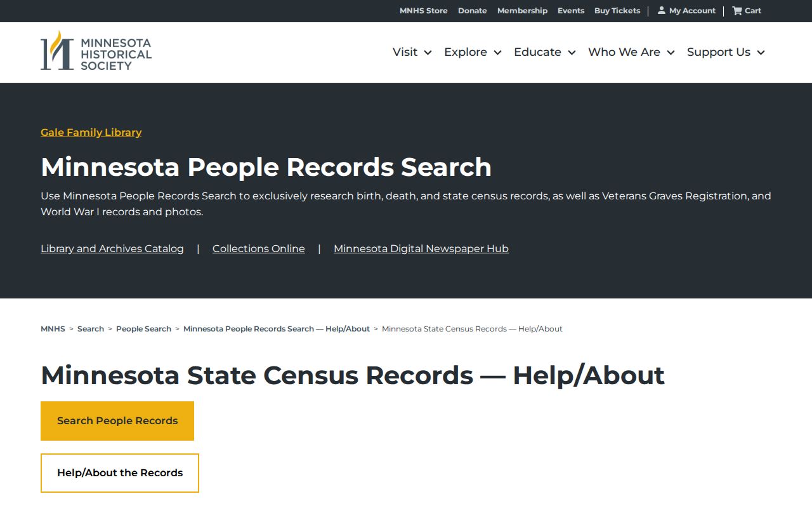Click the Search People Records button
Viewport: 812px width, 508px height.
pos(117,421)
